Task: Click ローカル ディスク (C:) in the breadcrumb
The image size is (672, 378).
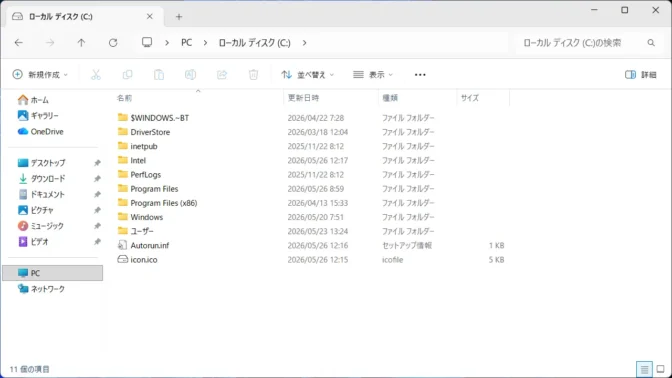Action: [x=255, y=42]
